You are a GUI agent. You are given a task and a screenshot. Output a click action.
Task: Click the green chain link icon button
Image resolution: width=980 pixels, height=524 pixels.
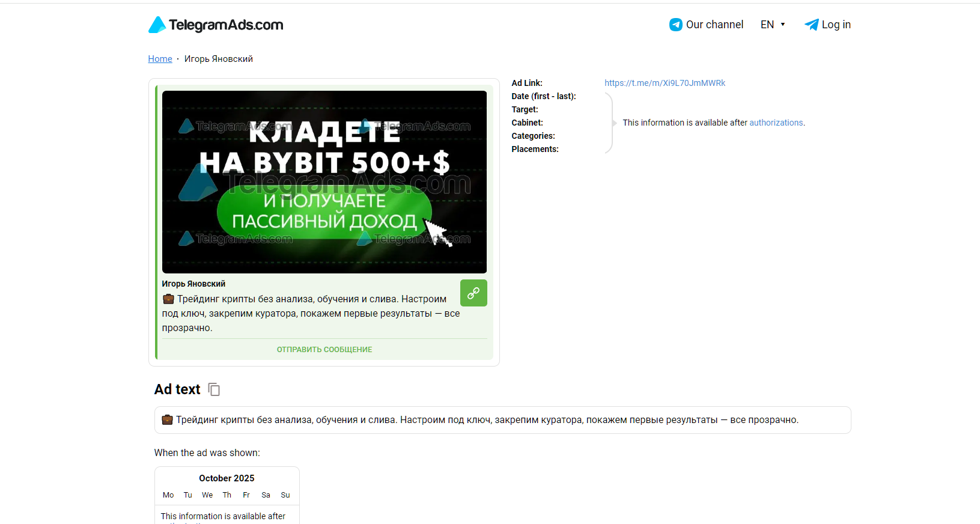tap(473, 293)
